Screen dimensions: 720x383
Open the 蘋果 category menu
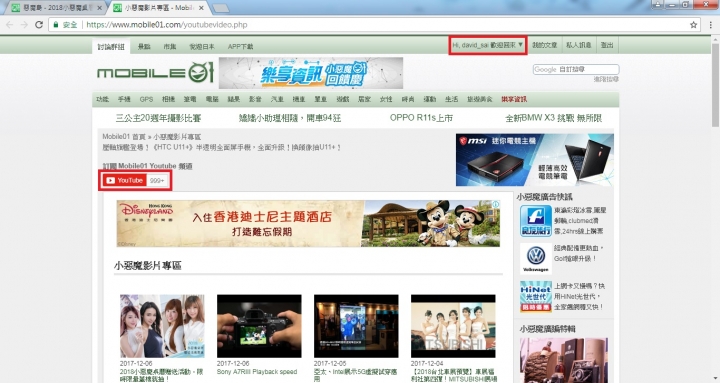234,99
